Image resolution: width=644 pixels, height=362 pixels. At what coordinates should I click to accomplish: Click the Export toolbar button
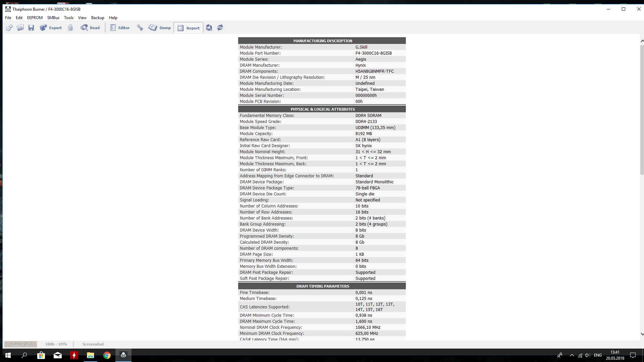tap(51, 28)
